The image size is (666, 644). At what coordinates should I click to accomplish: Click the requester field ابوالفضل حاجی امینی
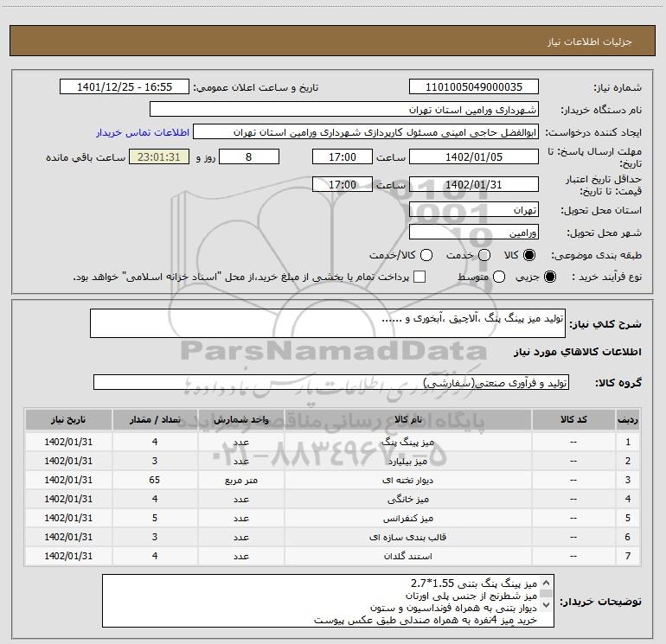[366, 132]
